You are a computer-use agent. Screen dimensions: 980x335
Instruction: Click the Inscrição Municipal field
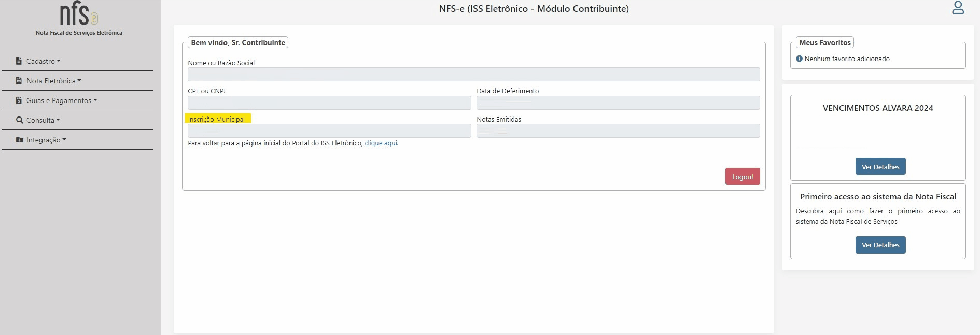click(329, 131)
